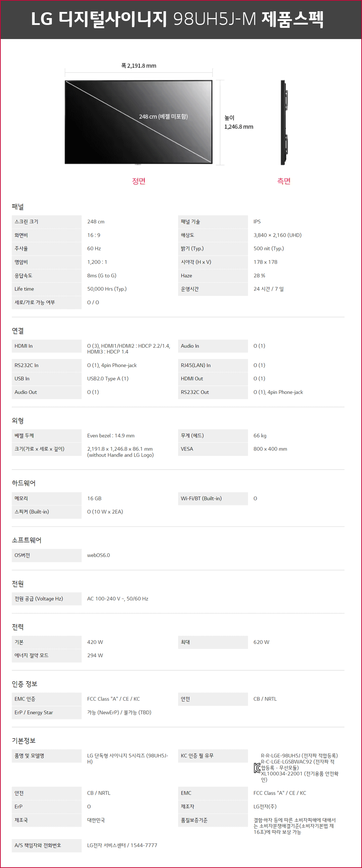
Task: Click the 명암비 value 1,200 : 1
Action: tap(97, 262)
